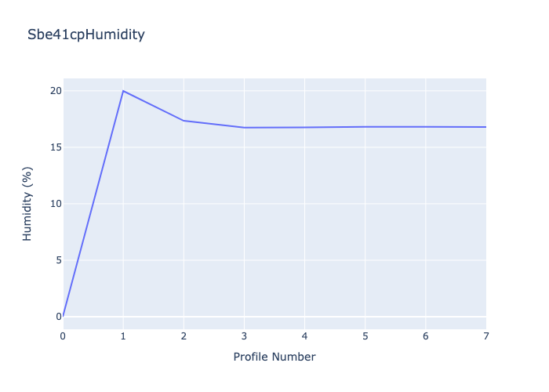Click the line peak at profile 1
The height and width of the screenshot is (392, 549).
[x=123, y=91]
